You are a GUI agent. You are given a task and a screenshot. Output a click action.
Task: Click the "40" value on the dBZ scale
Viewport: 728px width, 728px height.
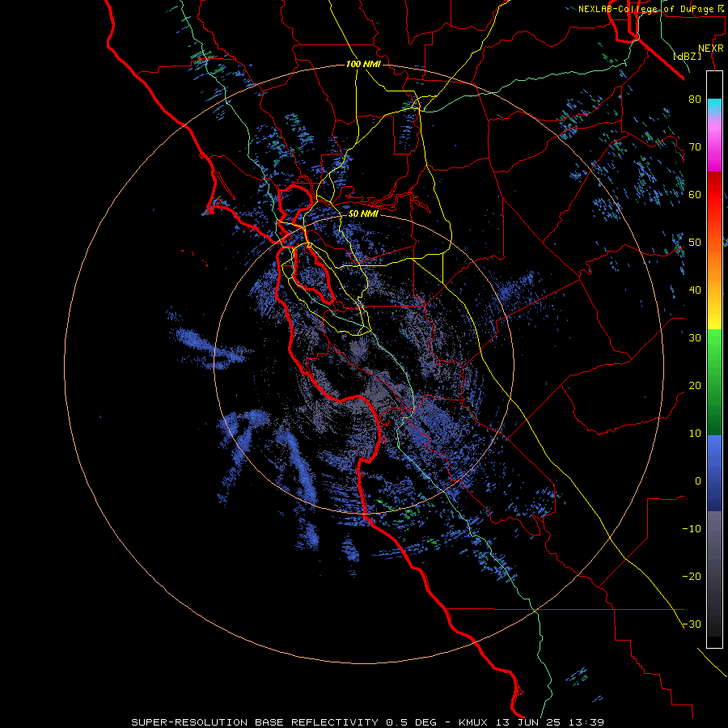(x=695, y=290)
